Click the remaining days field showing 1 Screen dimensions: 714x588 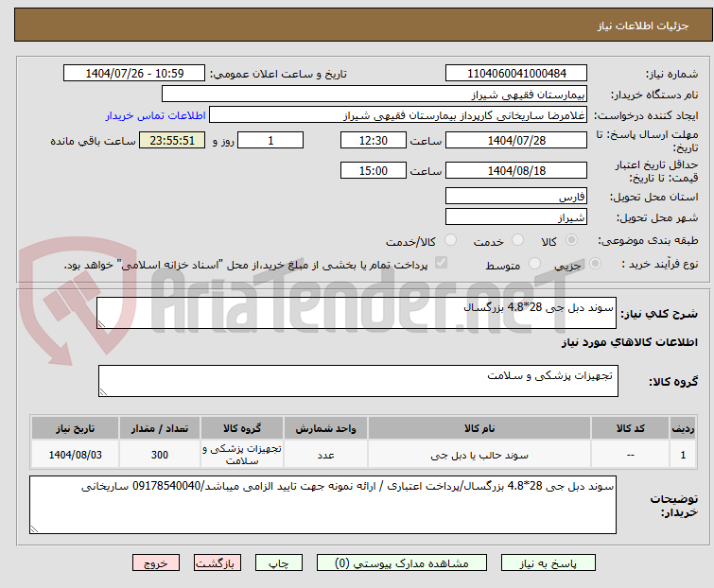point(270,140)
